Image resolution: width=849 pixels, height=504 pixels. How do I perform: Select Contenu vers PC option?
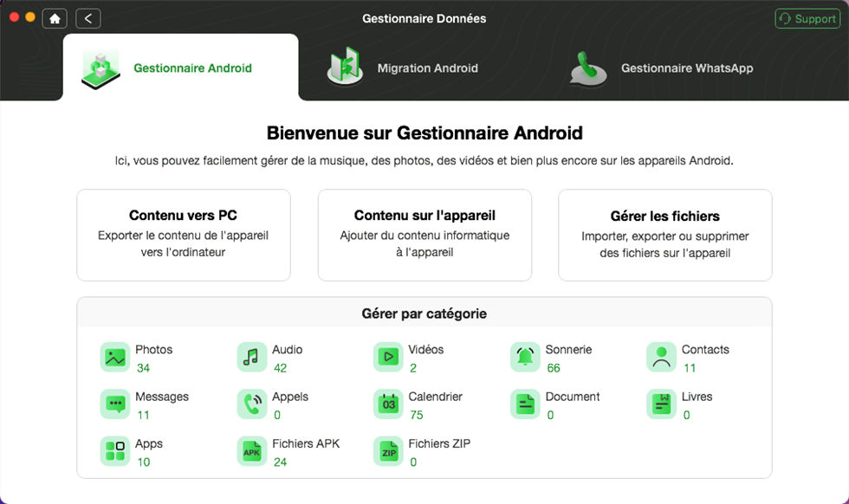click(x=184, y=234)
